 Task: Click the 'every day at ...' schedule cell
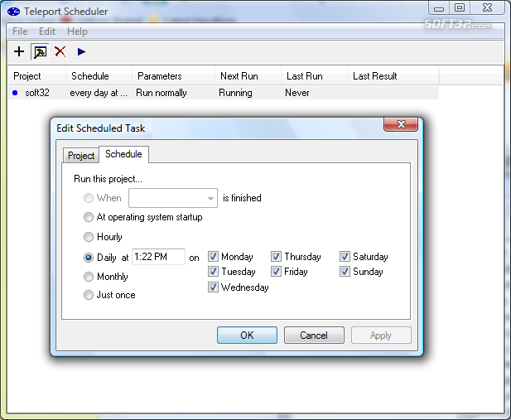(x=99, y=93)
